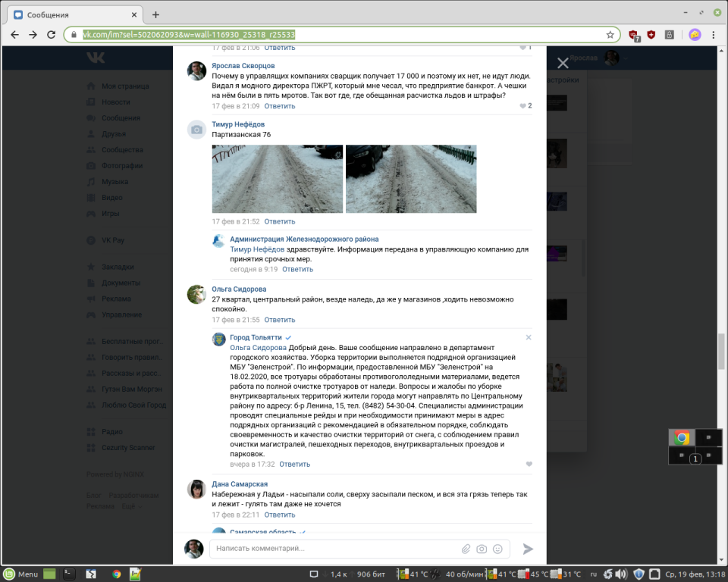Attach a file using the paperclip icon
This screenshot has width=728, height=582.
466,549
